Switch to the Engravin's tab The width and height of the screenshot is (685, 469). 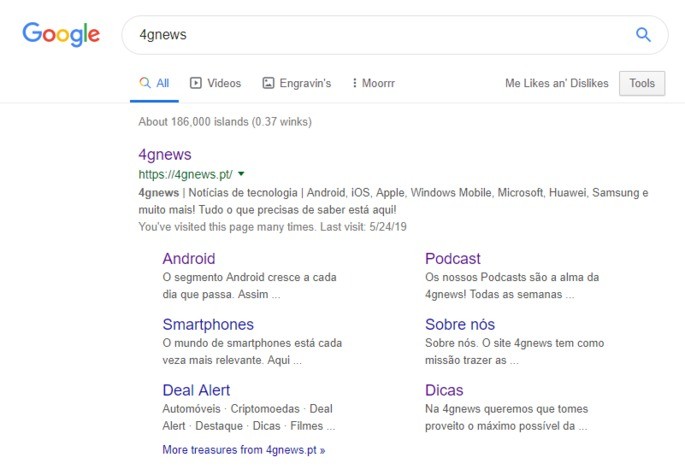point(296,83)
